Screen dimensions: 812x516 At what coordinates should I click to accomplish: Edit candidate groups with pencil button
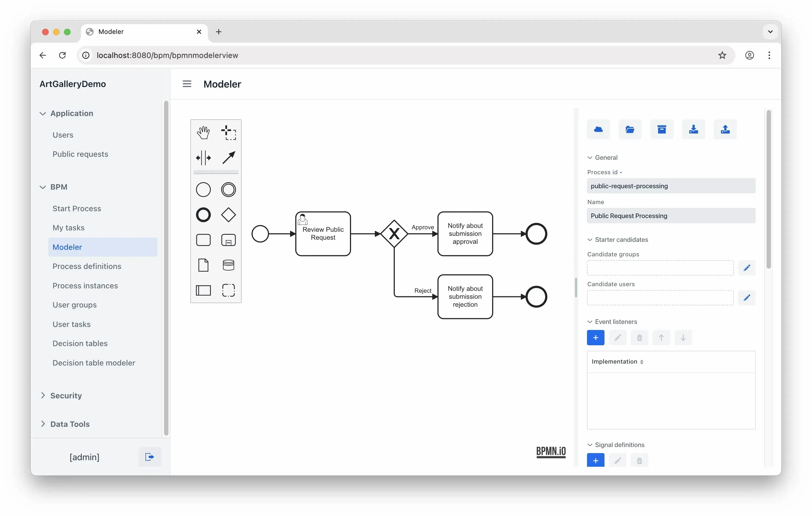tap(746, 268)
